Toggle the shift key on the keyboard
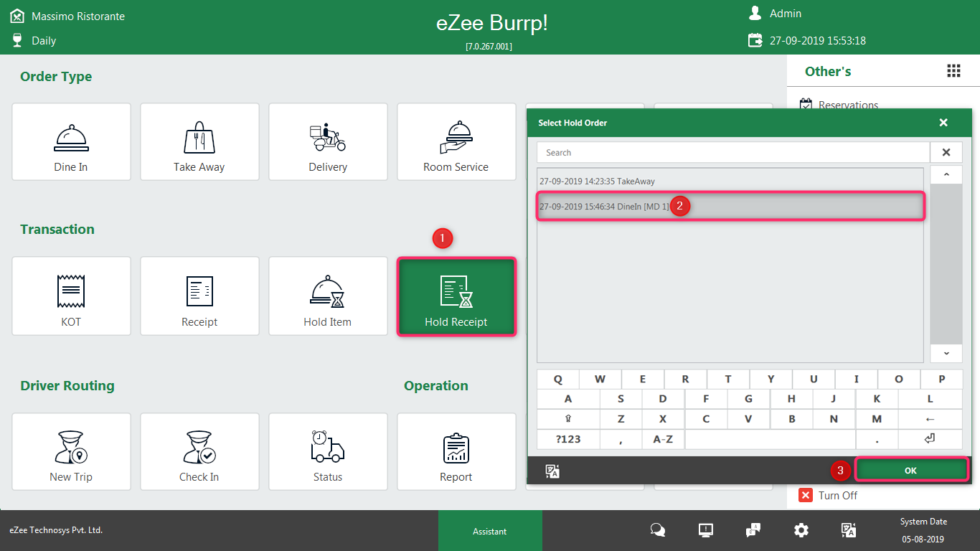Viewport: 980px width, 551px height. (x=568, y=419)
